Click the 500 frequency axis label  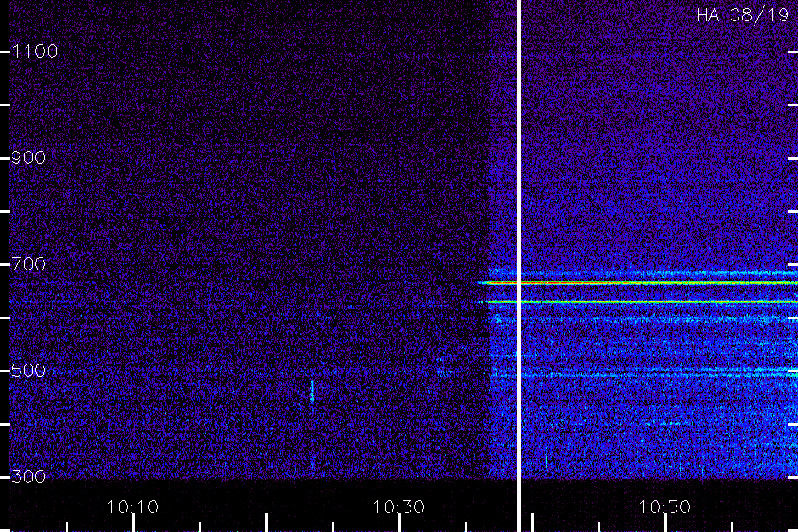(x=28, y=371)
